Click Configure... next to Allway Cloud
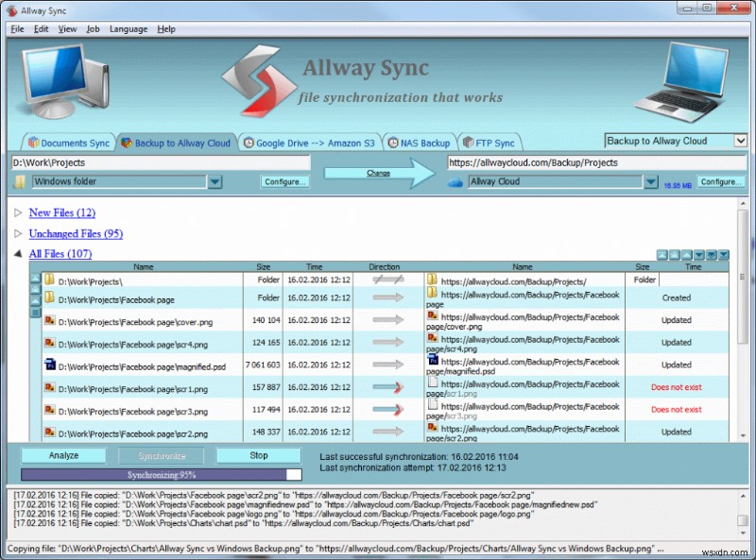The image size is (756, 560). coord(720,181)
